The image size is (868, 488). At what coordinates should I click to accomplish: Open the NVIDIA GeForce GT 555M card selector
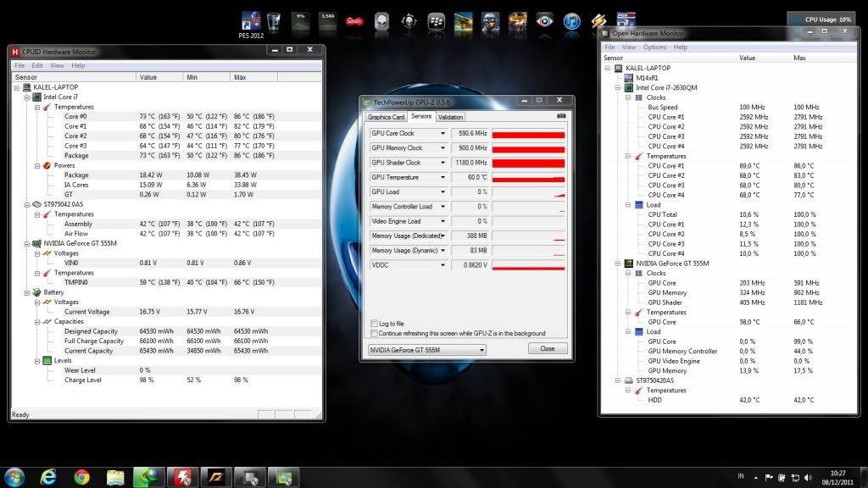pyautogui.click(x=427, y=350)
